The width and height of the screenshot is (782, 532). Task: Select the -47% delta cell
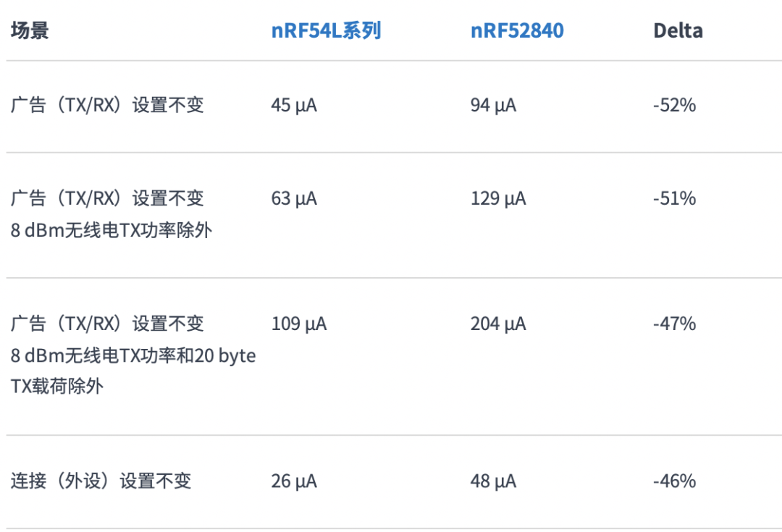[x=674, y=324]
